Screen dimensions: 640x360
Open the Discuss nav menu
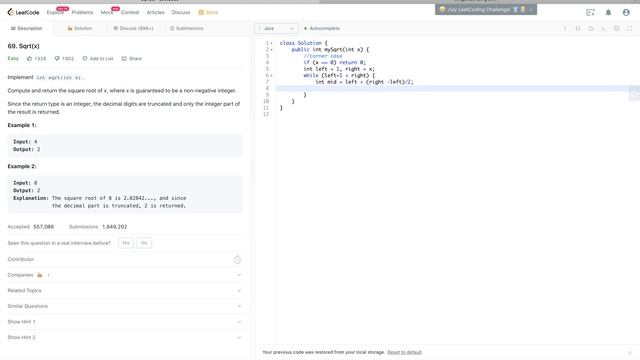click(181, 12)
